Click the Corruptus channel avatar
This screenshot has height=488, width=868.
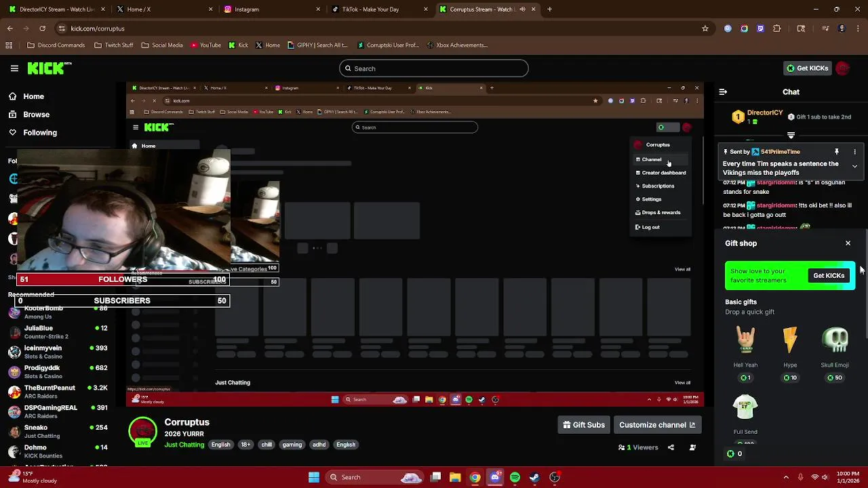(142, 432)
